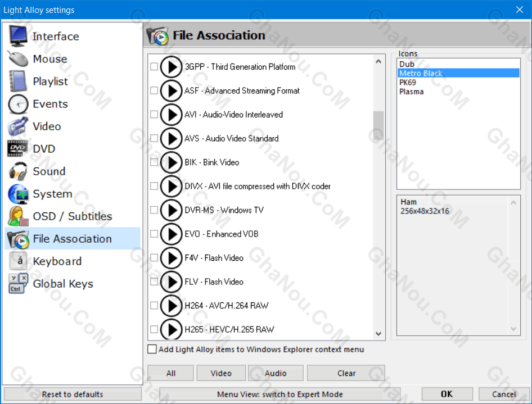
Task: Choose the Plasma icon set
Action: tap(458, 92)
